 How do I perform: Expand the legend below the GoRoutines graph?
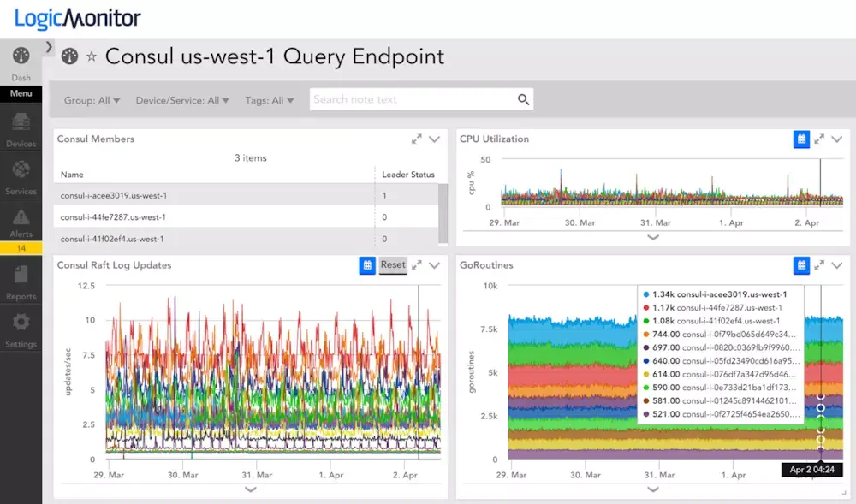[x=653, y=489]
